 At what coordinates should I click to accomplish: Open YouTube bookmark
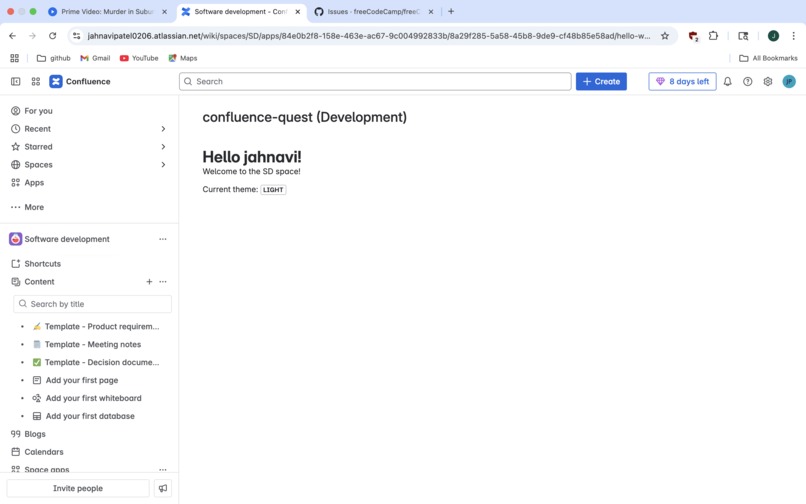coord(139,58)
